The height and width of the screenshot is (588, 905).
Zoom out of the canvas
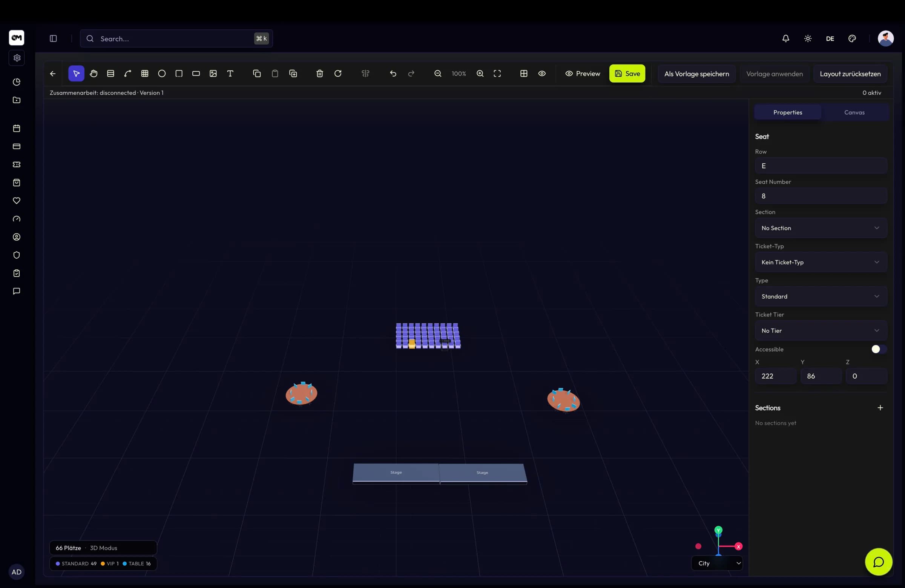point(438,74)
